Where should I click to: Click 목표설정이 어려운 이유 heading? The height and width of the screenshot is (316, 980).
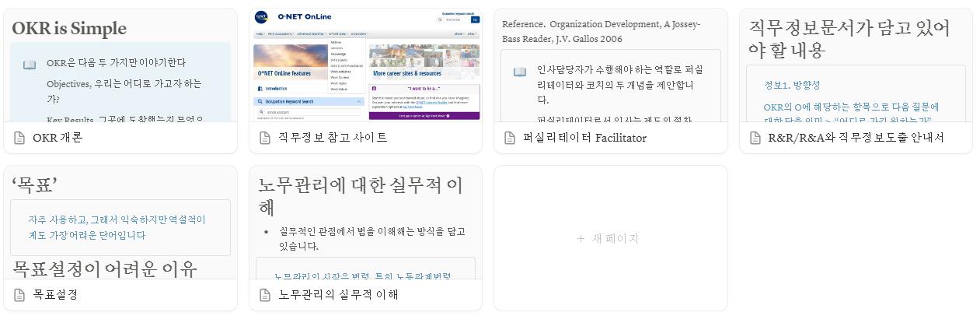pos(104,269)
